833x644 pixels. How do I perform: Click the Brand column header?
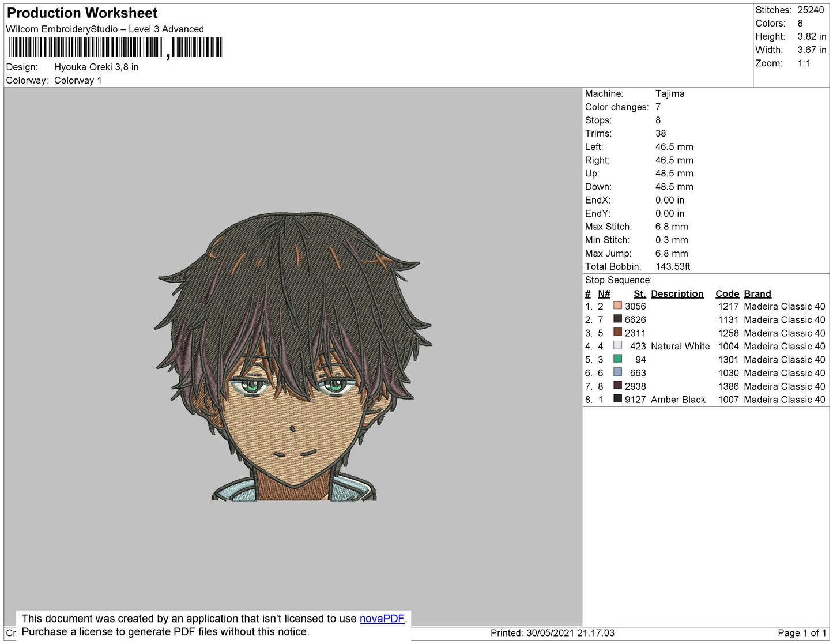[x=757, y=293]
